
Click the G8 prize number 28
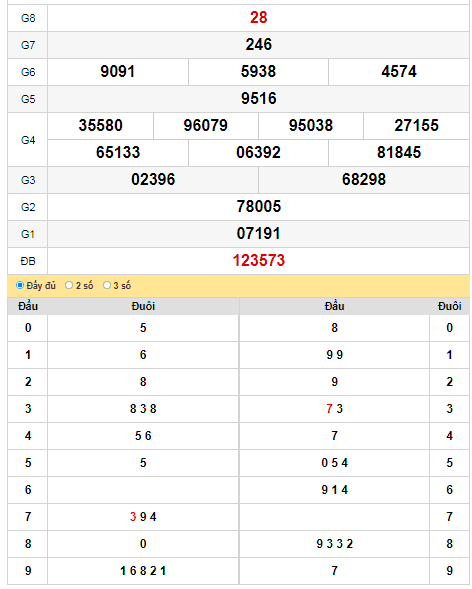(x=259, y=18)
